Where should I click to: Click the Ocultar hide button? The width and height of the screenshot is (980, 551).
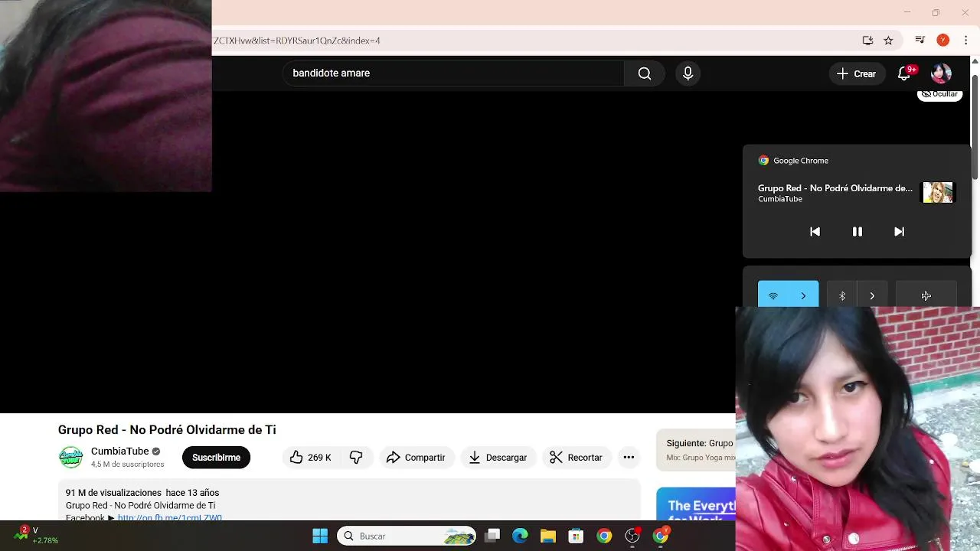pyautogui.click(x=939, y=94)
